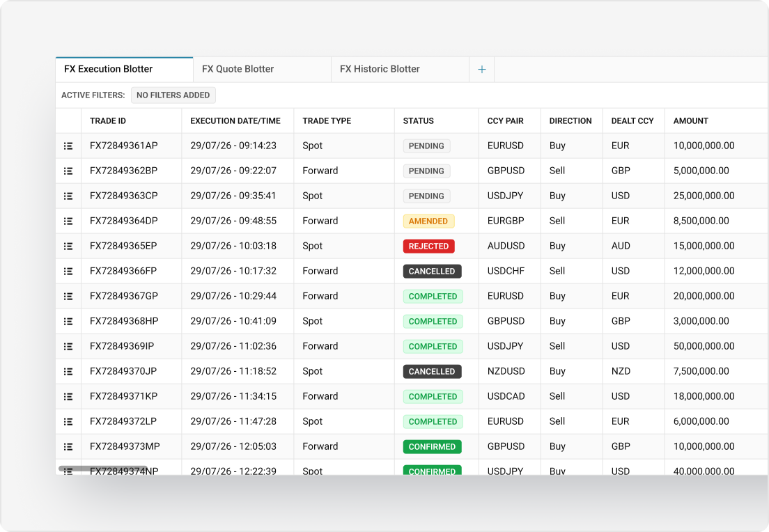Open row menu icon for trade FX72849368HP
Viewport: 769px width, 532px height.
pyautogui.click(x=68, y=321)
